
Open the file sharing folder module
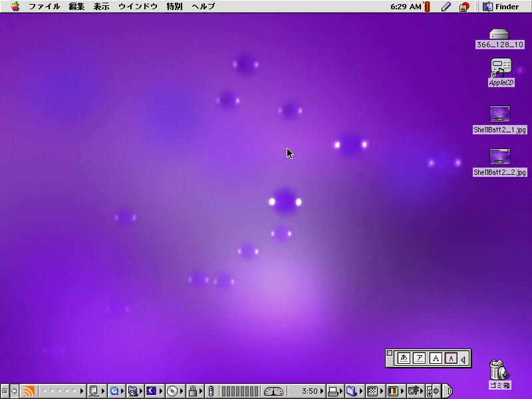click(136, 391)
